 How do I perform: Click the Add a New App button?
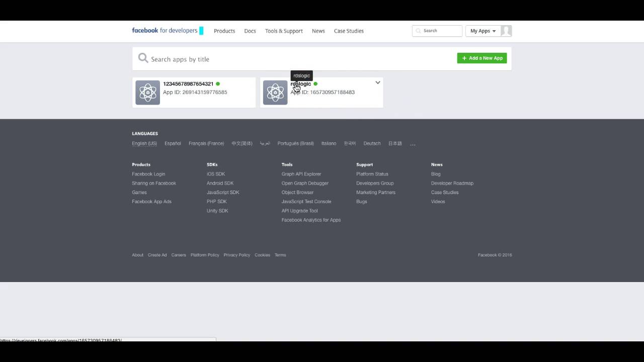(482, 58)
